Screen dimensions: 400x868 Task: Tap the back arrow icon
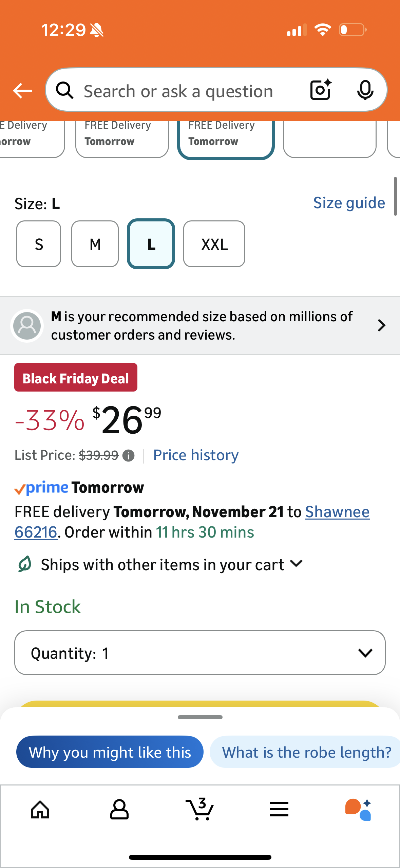pos(22,91)
